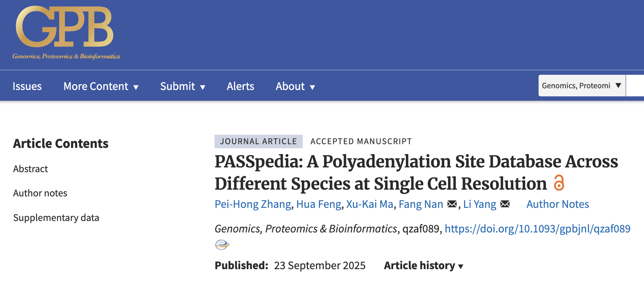
Task: Click email envelope icon after Li Yang
Action: click(x=505, y=204)
